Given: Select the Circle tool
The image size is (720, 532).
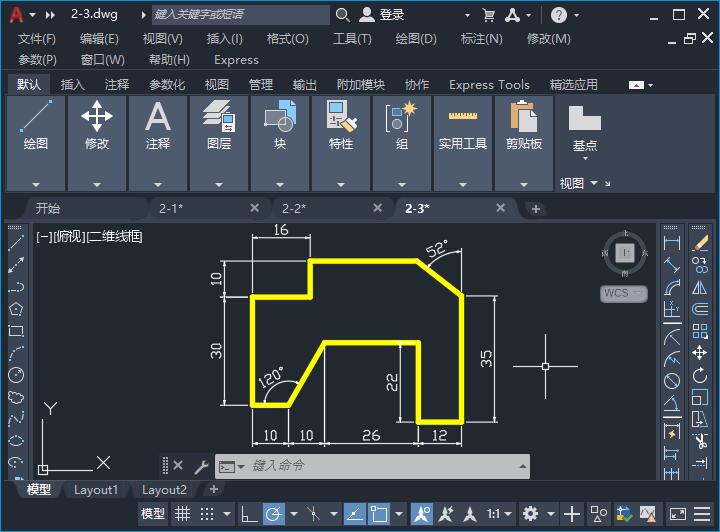Looking at the screenshot, I should [16, 375].
